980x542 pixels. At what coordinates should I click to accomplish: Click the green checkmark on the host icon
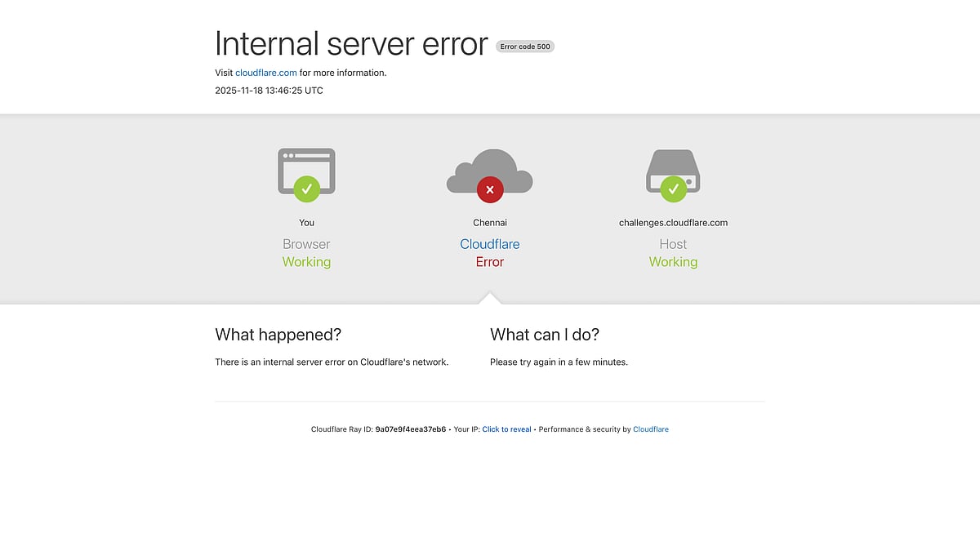673,189
